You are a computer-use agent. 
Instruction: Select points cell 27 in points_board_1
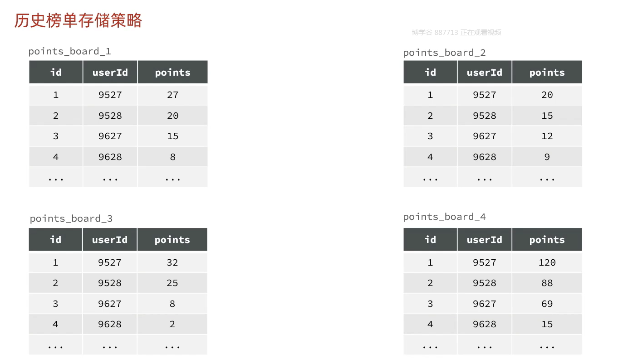(172, 95)
